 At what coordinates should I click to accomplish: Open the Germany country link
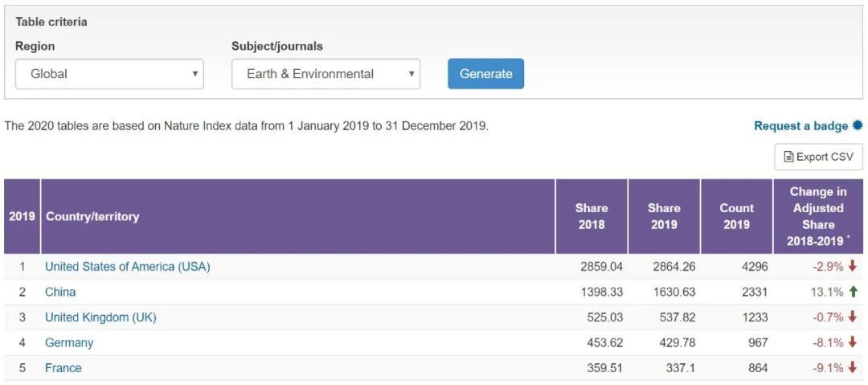(69, 343)
